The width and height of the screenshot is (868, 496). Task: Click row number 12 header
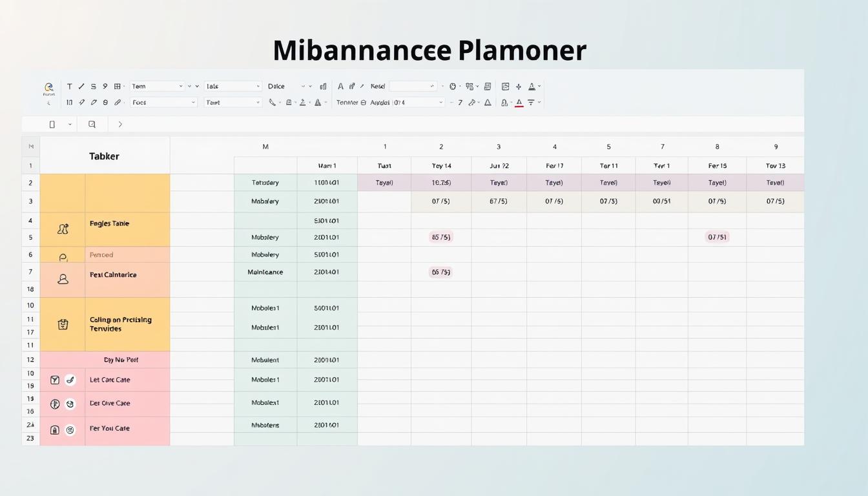tap(30, 360)
